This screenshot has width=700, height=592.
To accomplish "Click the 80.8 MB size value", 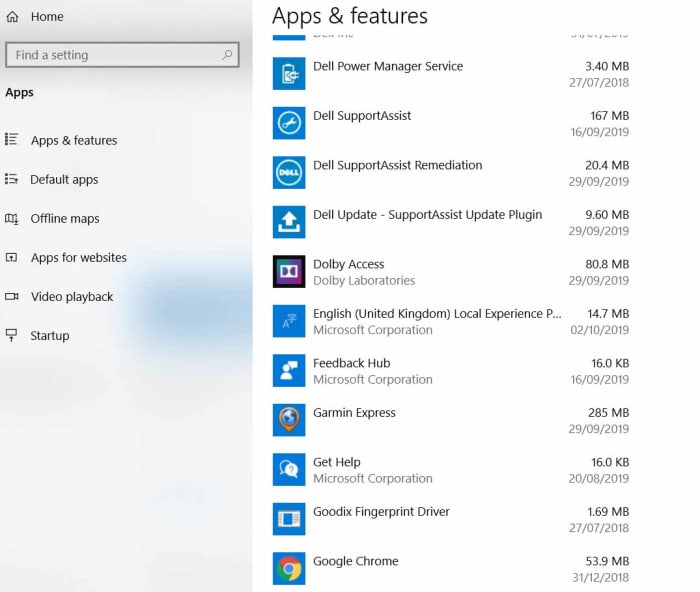I will [x=607, y=264].
